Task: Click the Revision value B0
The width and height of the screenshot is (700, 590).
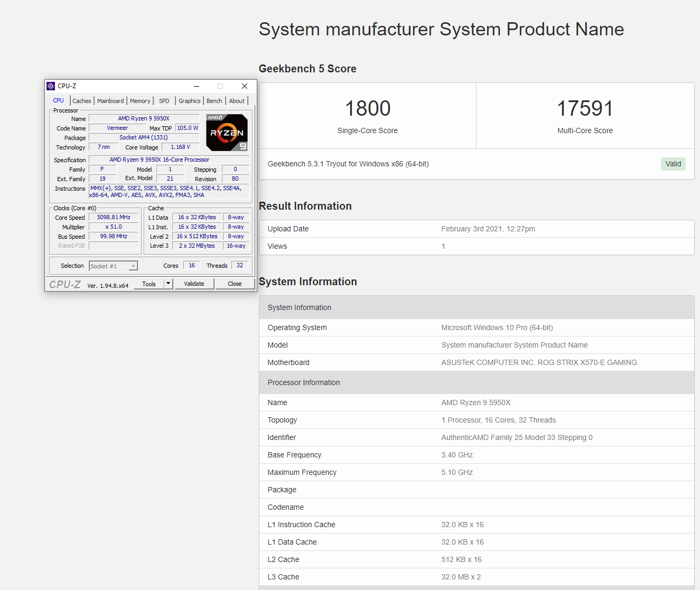Action: (235, 179)
